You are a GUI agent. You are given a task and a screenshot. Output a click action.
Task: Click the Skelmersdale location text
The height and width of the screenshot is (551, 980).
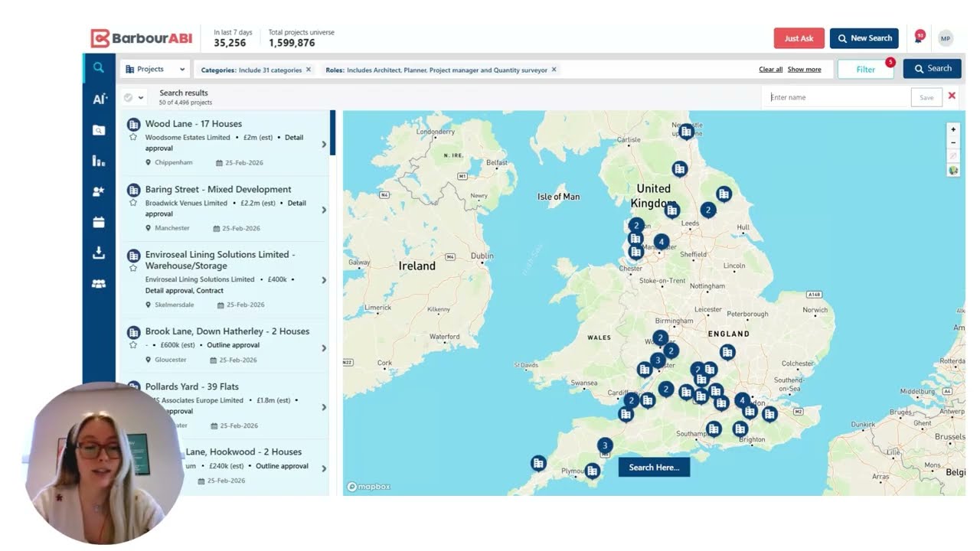tap(175, 305)
